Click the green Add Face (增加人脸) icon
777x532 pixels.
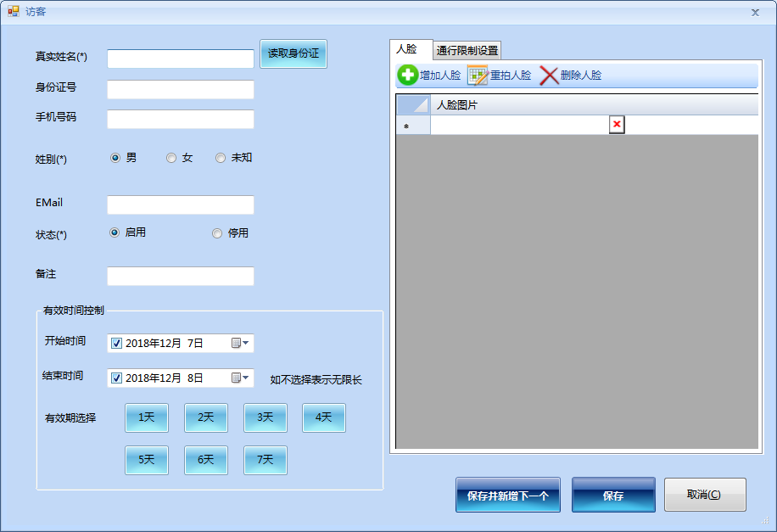coord(408,76)
